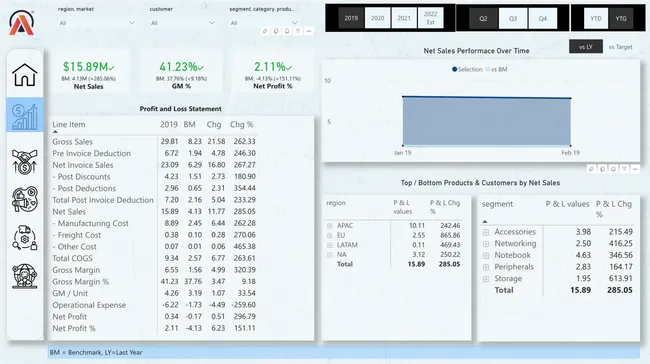Viewport: 650px width, 364px height.
Task: Toggle the 2021 year slicer button
Action: click(x=404, y=18)
